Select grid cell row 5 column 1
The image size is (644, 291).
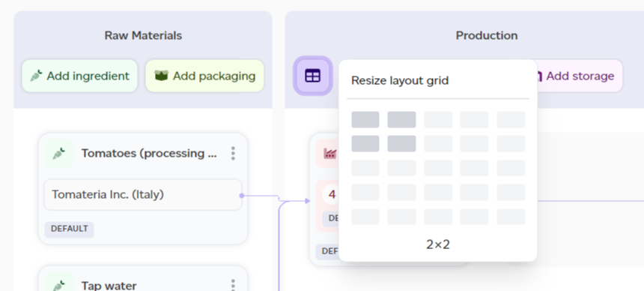click(x=365, y=217)
